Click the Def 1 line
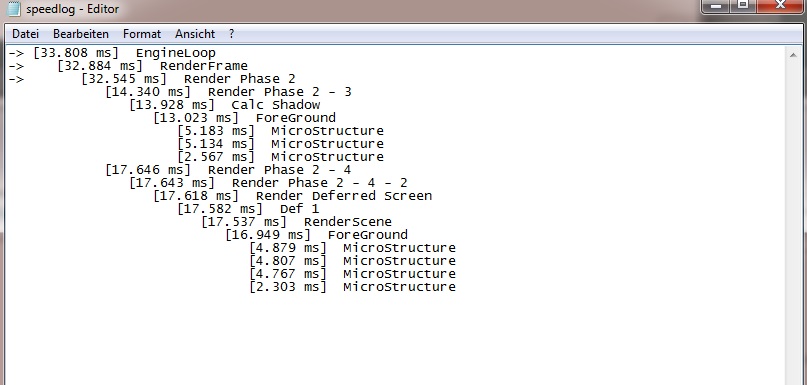This screenshot has width=807, height=385. (x=248, y=209)
